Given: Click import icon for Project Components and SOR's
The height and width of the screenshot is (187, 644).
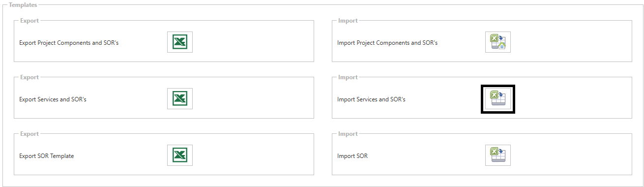Looking at the screenshot, I should click(498, 42).
